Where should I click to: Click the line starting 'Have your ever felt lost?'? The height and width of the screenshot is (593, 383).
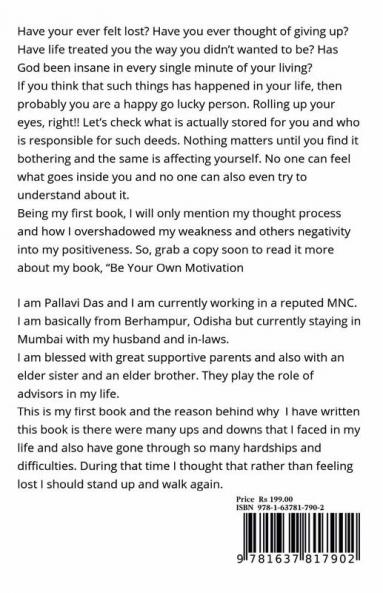[x=183, y=31]
